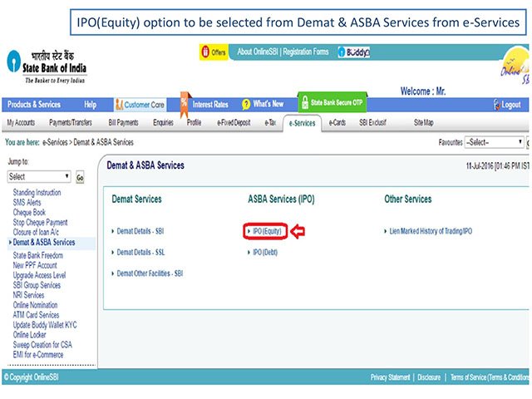Click the Logout icon
The height and width of the screenshot is (399, 532).
[x=497, y=105]
